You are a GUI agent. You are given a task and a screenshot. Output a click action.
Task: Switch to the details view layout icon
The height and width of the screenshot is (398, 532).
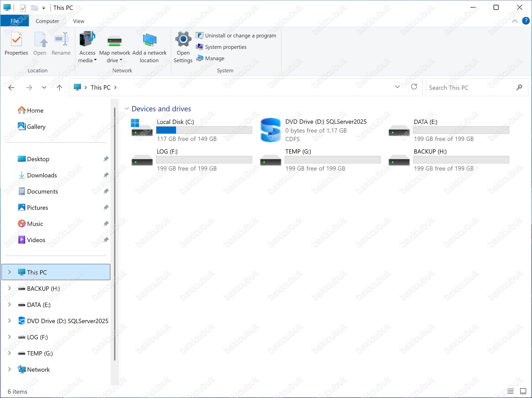[510, 391]
